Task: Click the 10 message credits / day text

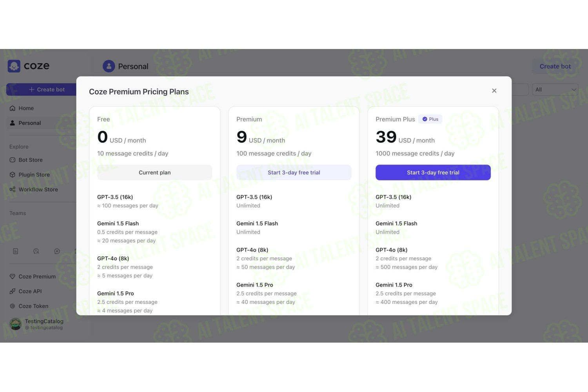Action: tap(132, 154)
